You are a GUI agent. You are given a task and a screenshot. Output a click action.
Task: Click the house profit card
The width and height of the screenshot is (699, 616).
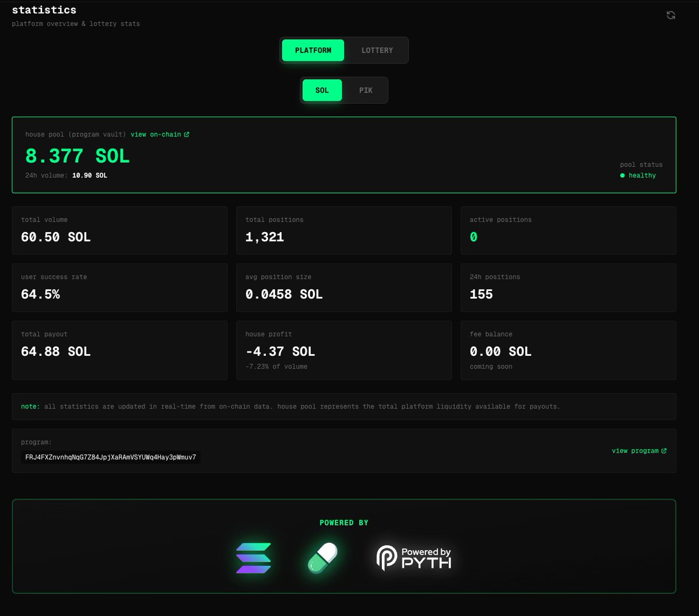pyautogui.click(x=343, y=351)
